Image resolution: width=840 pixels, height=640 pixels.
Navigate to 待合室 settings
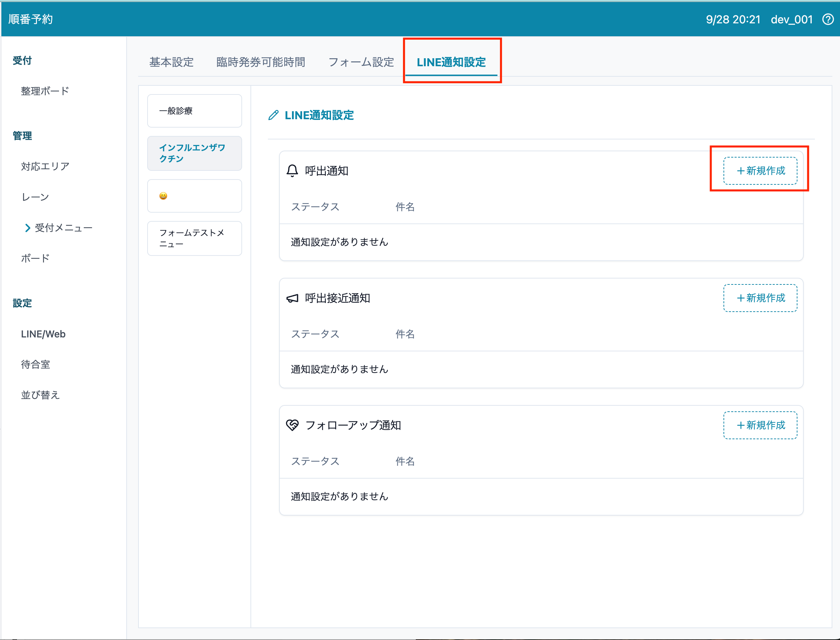click(36, 365)
